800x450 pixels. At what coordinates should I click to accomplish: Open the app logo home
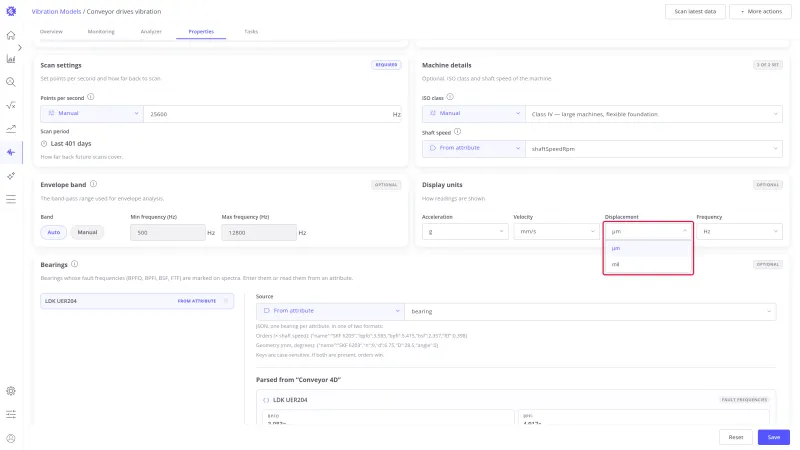pyautogui.click(x=11, y=11)
